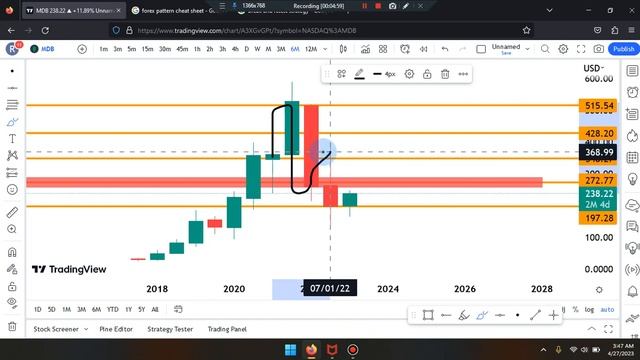This screenshot has width=640, height=360.
Task: Open Fibonacci tools in left sidebar
Action: coord(12,104)
